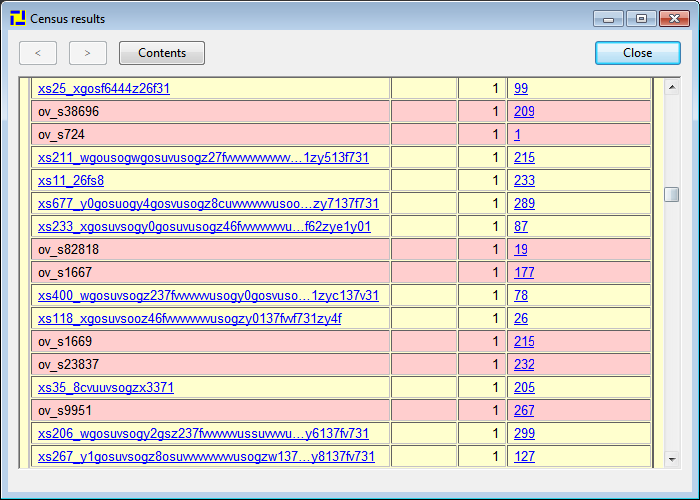Open link xs400_wgosuvsogz237f
The height and width of the screenshot is (500, 700).
click(x=208, y=296)
